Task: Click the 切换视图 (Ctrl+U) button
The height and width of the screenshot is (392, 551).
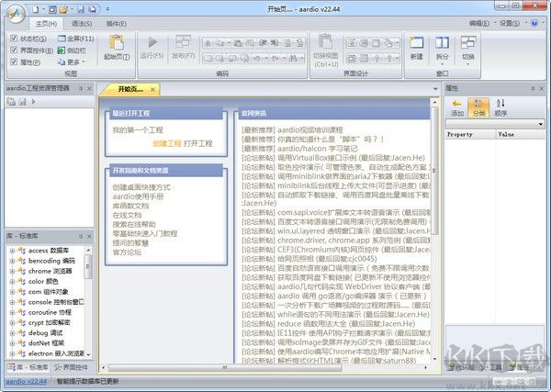Action: [x=326, y=50]
